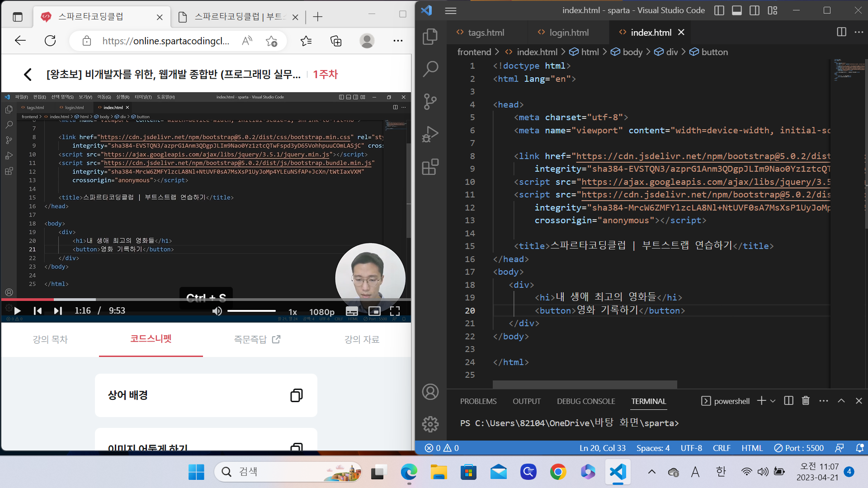This screenshot has height=488, width=868.
Task: Split the VS Code editor right
Action: coord(841,32)
